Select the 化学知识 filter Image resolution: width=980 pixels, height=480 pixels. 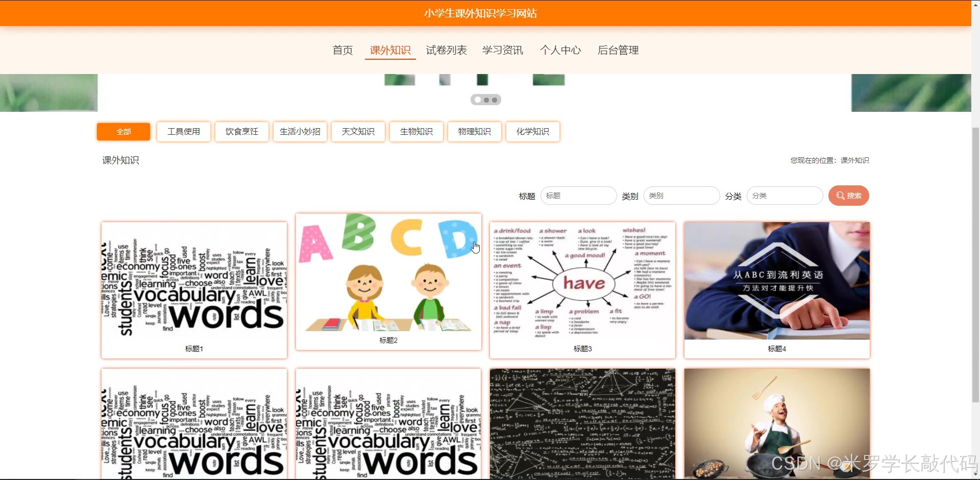[x=532, y=131]
